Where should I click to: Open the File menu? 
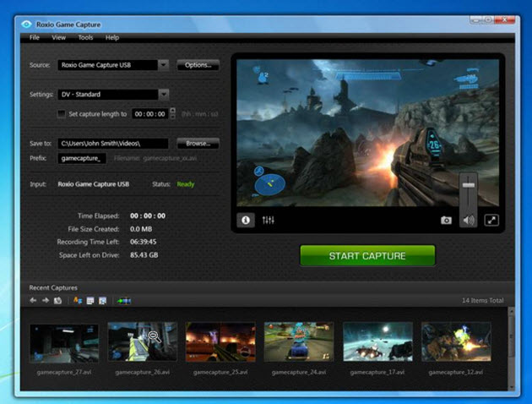(35, 37)
